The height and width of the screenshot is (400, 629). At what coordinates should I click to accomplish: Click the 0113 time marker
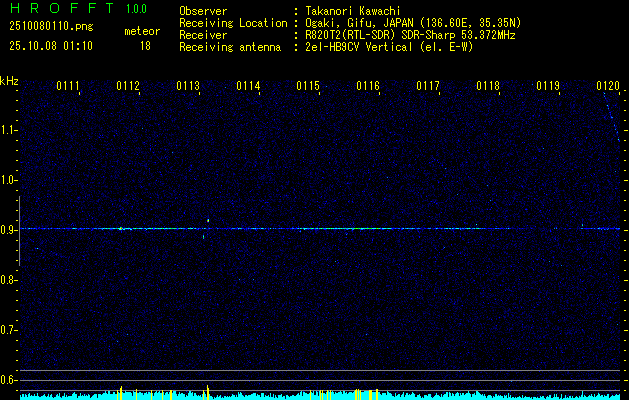click(x=188, y=86)
